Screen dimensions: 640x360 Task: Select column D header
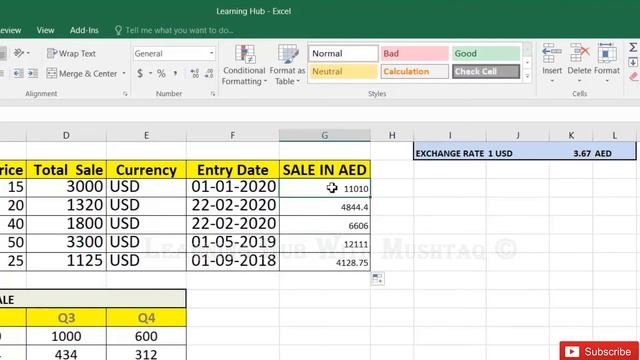pos(66,135)
